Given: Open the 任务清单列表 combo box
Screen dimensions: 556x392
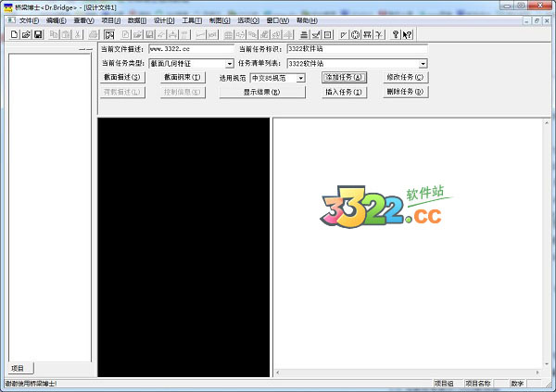Looking at the screenshot, I should click(x=423, y=64).
